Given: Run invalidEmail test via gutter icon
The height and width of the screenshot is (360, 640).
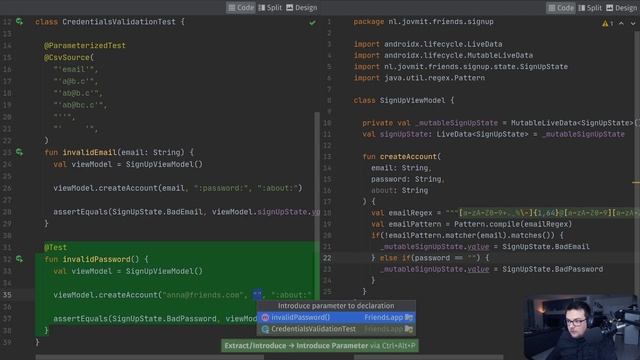Looking at the screenshot, I should [x=19, y=152].
